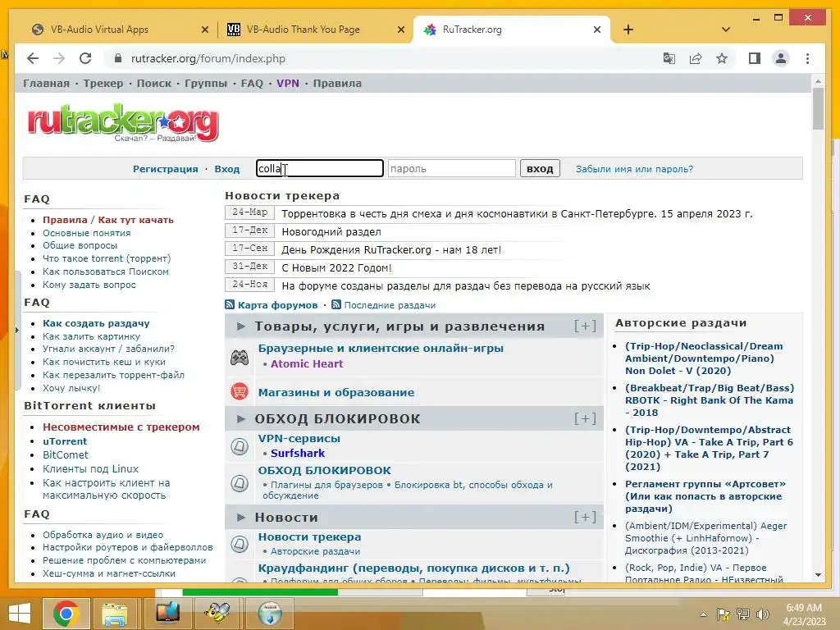Click the scrollbar down arrow
The width and height of the screenshot is (840, 630).
[x=818, y=575]
